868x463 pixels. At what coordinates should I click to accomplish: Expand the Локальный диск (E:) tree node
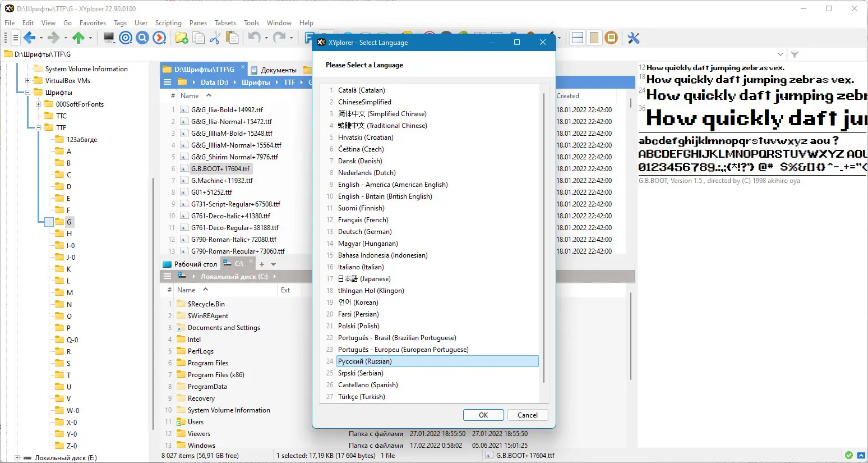tap(17, 458)
